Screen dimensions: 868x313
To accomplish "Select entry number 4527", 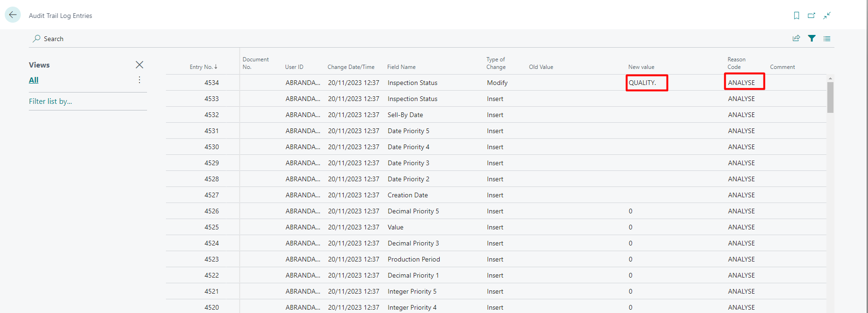I will coord(211,195).
